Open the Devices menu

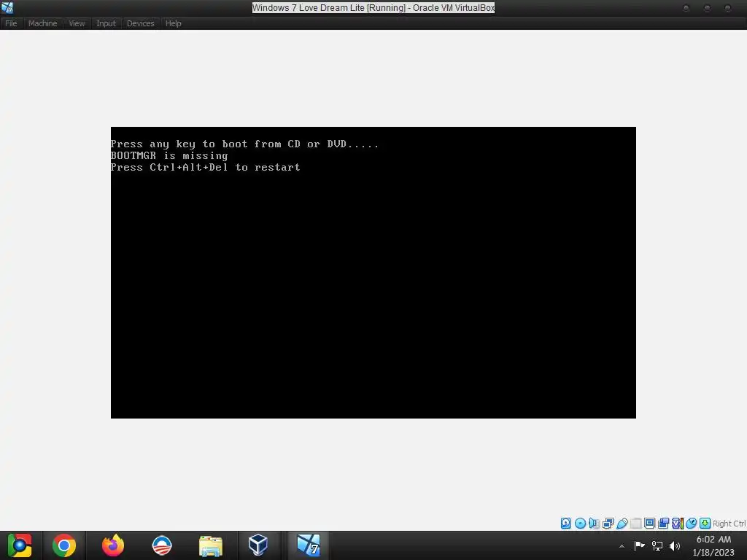click(141, 23)
